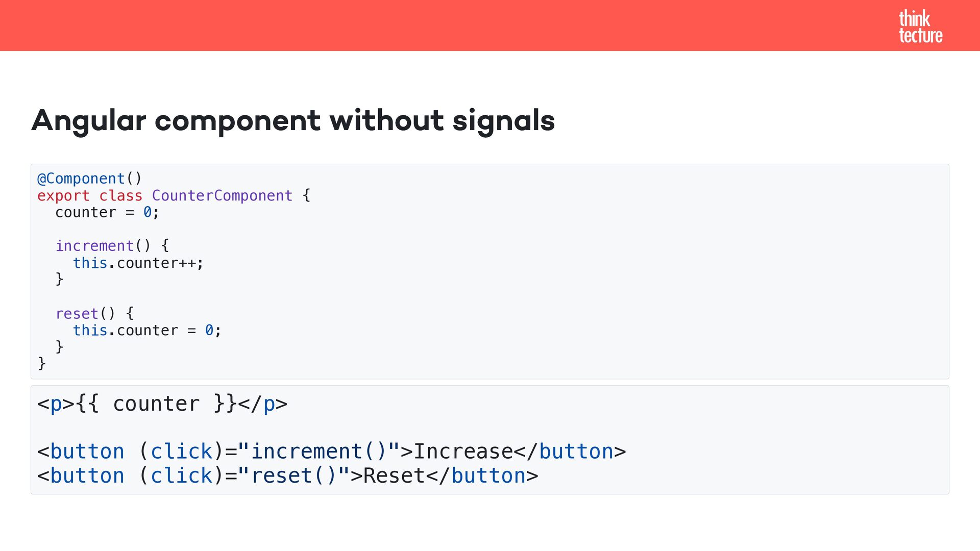
Task: Click the 'class' keyword in the code
Action: (x=120, y=195)
